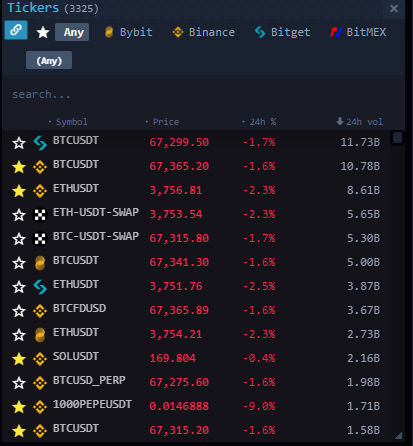Select the Any exchange filter
The image size is (413, 446).
(x=72, y=32)
